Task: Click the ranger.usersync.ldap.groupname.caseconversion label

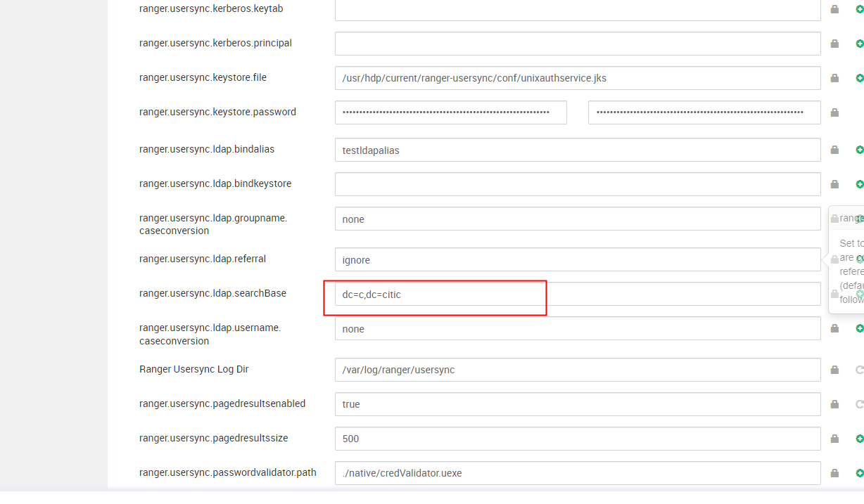Action: [x=213, y=224]
